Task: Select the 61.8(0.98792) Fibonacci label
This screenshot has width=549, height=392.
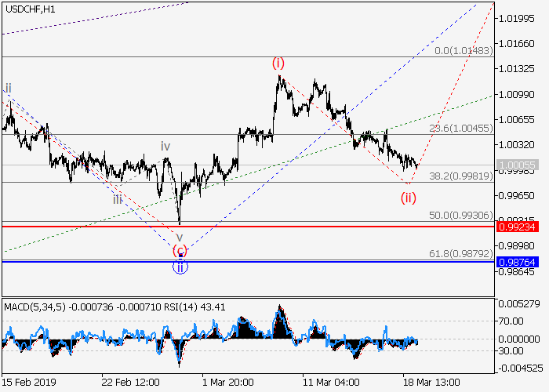Action: 460,254
